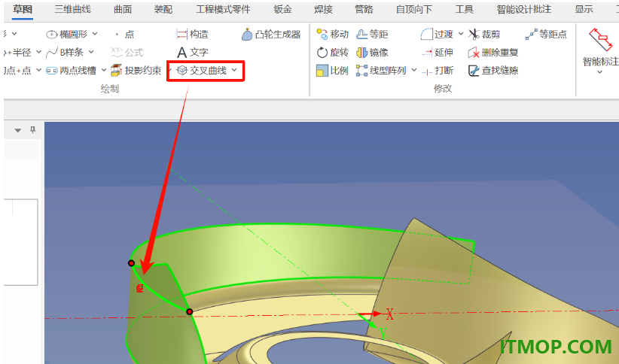
Task: Expand the 椭圆形 dropdown arrow
Action: pos(95,34)
